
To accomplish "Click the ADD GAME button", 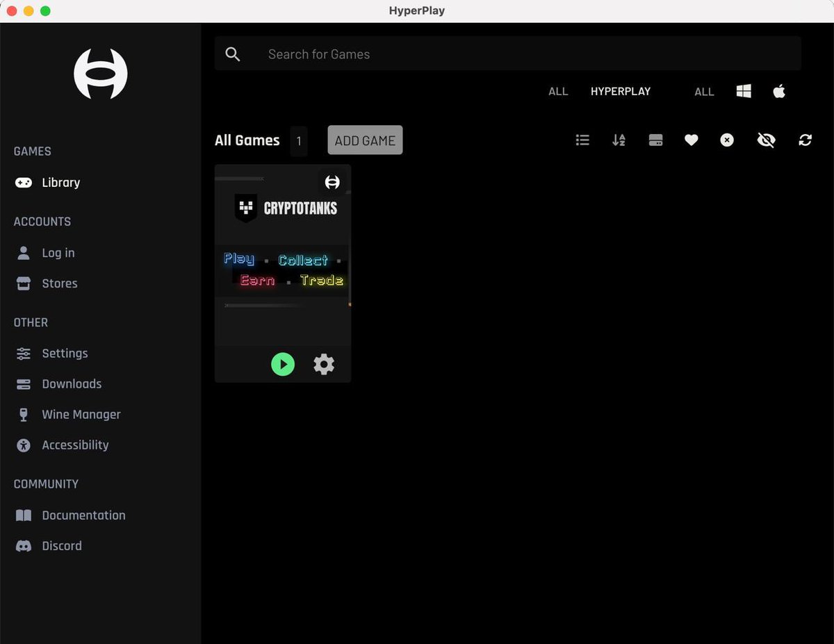I will (365, 140).
